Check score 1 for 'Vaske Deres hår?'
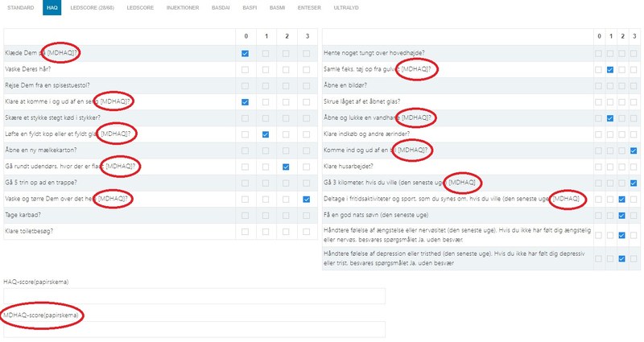 coord(266,70)
